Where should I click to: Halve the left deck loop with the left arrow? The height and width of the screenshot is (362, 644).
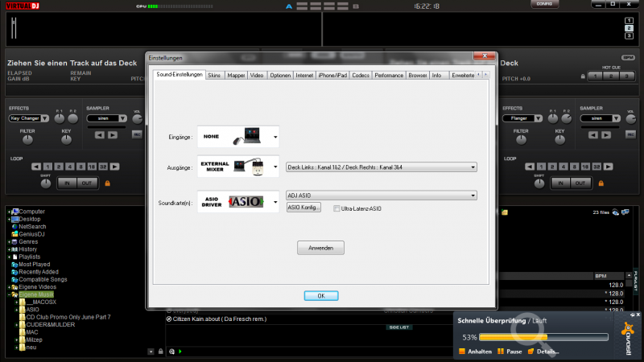point(36,167)
